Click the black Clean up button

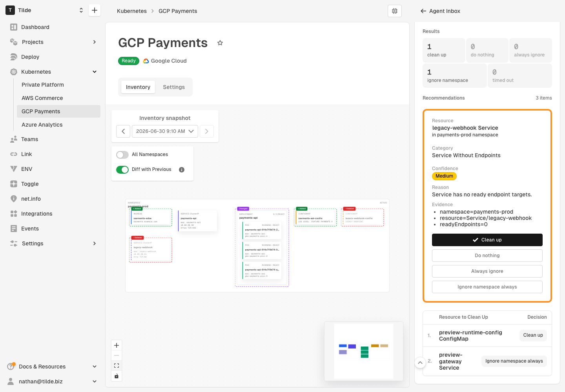[x=487, y=240]
